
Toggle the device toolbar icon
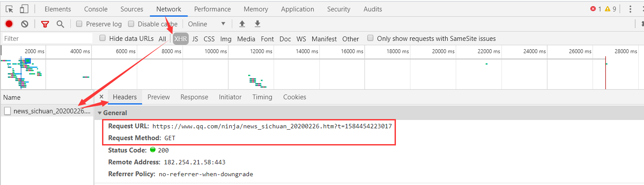(24, 9)
